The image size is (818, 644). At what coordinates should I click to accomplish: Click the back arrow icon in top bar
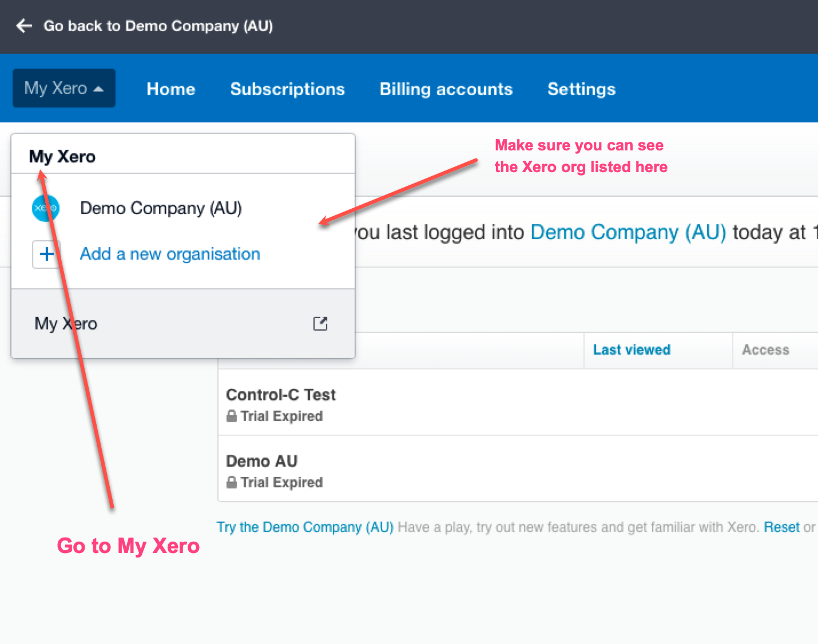coord(24,26)
